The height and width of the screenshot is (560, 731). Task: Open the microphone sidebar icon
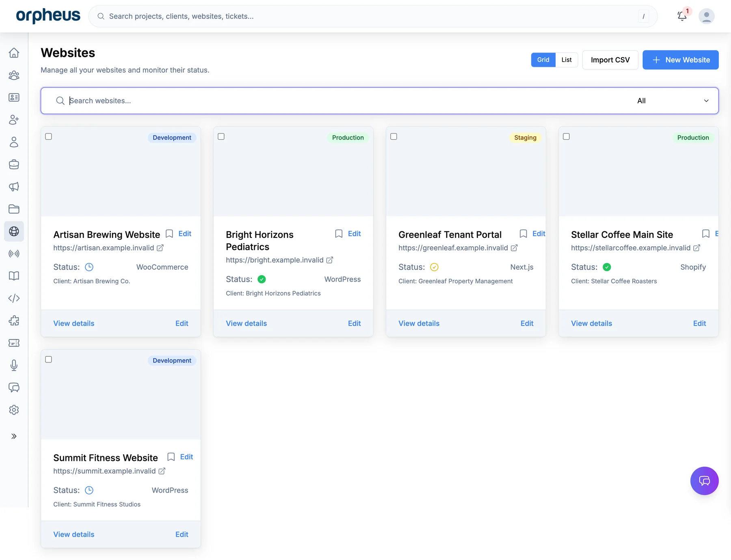coord(14,365)
